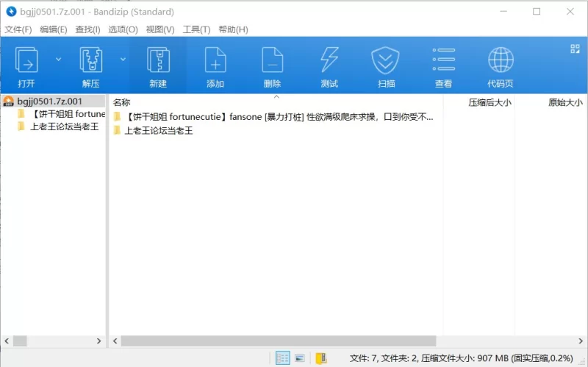Switch to image preview view status icon
Screen dimensions: 588x367
pyautogui.click(x=300, y=358)
